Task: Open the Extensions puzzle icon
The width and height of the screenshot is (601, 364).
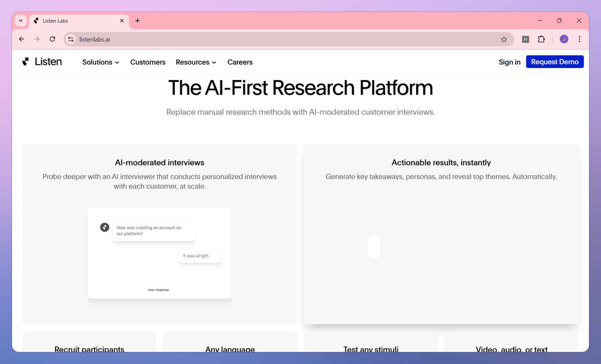Action: click(x=541, y=39)
